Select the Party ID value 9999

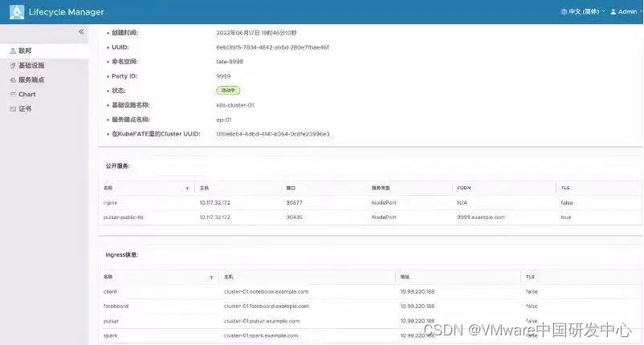coord(223,76)
